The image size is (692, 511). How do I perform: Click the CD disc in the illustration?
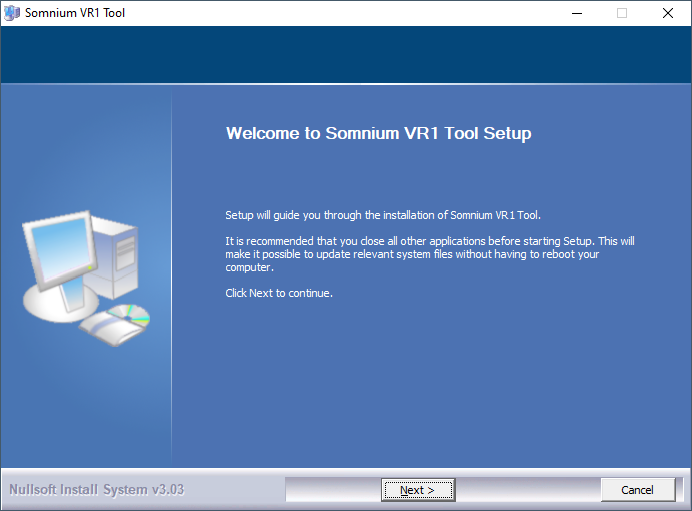click(x=131, y=314)
